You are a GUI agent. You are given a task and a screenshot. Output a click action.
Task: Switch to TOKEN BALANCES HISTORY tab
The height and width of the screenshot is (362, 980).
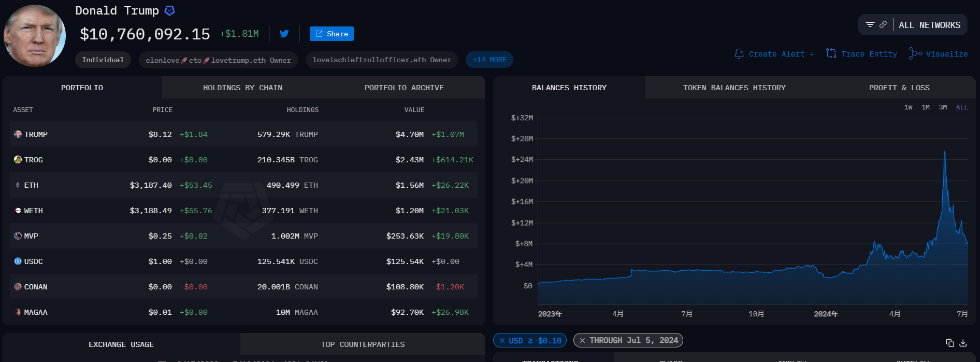[x=734, y=88]
